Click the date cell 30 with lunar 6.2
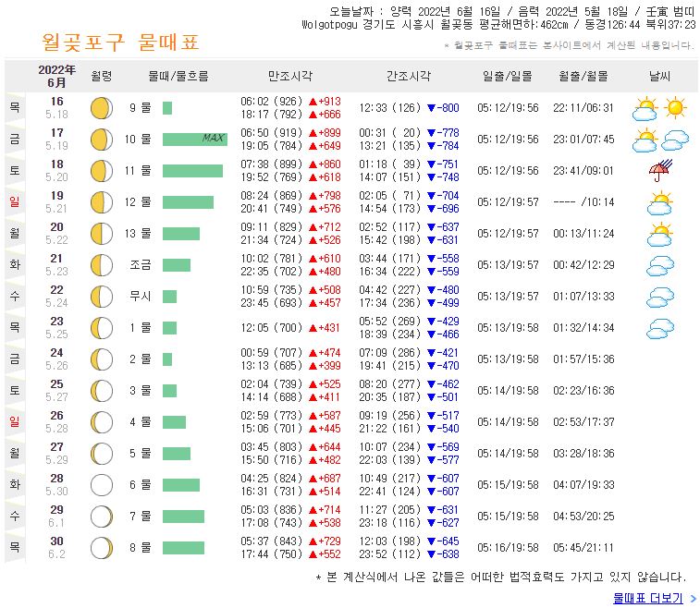This screenshot has width=700, height=608. [x=56, y=547]
